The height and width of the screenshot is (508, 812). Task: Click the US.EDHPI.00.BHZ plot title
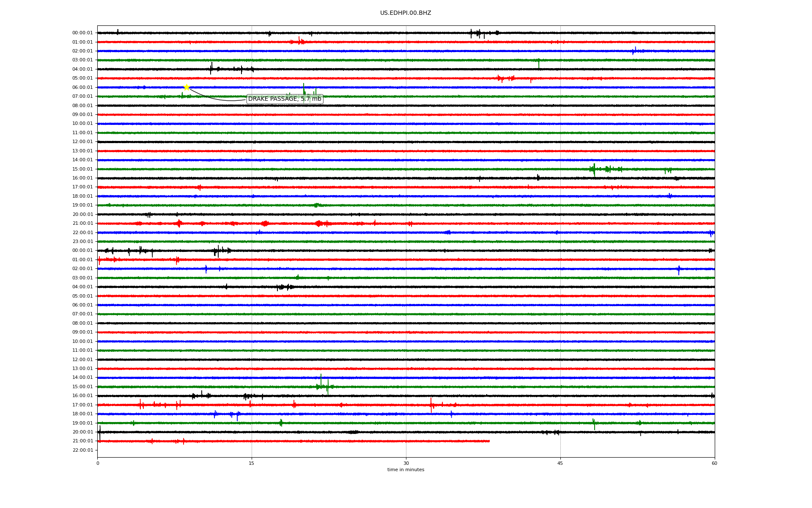click(x=406, y=13)
